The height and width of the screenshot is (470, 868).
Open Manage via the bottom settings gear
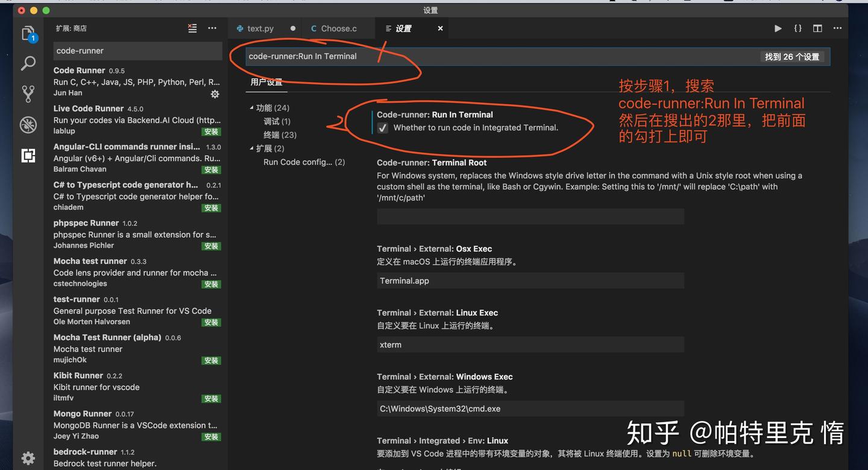point(28,458)
